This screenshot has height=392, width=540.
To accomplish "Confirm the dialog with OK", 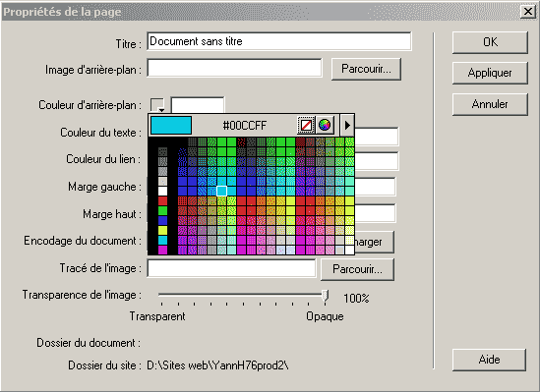I will pyautogui.click(x=490, y=42).
